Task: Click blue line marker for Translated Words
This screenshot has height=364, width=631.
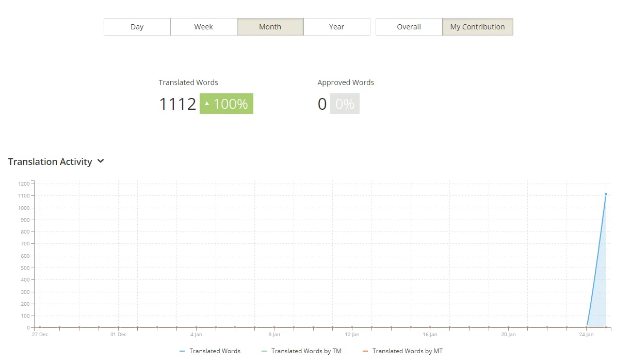Action: (182, 351)
